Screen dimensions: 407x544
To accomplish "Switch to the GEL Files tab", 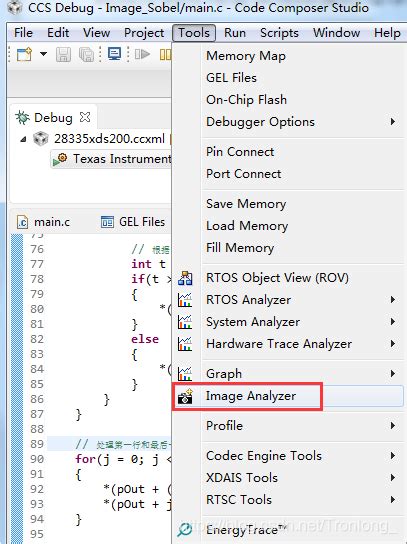I will [x=133, y=222].
